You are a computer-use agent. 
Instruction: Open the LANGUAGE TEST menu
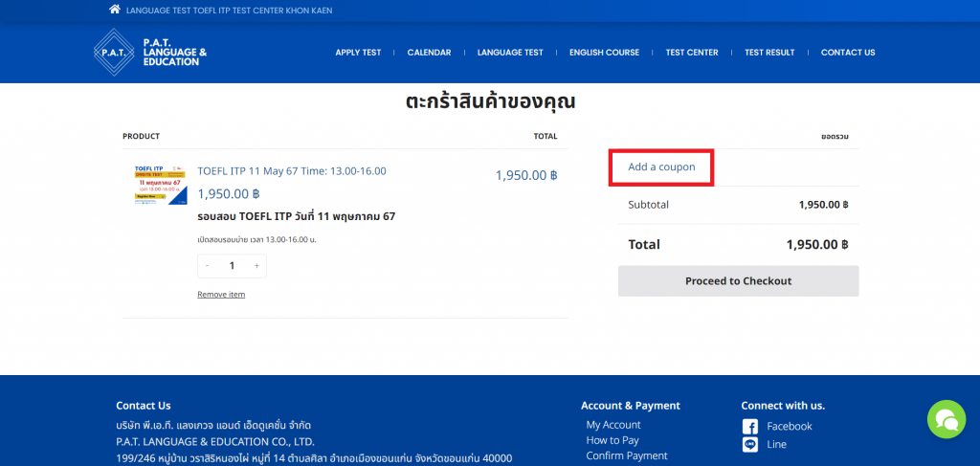(x=510, y=53)
